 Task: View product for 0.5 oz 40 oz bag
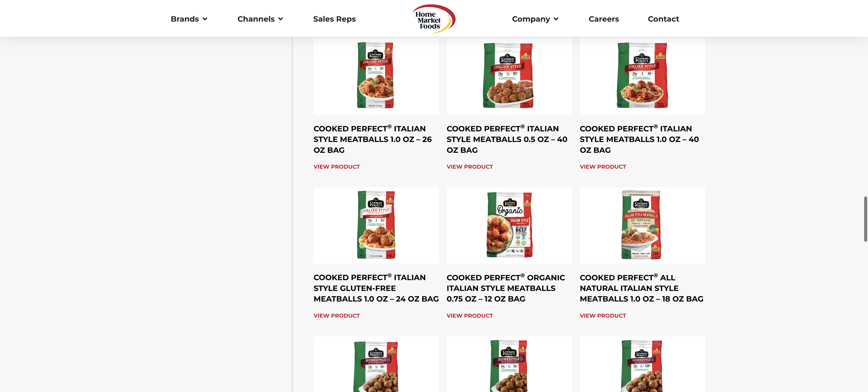tap(469, 167)
